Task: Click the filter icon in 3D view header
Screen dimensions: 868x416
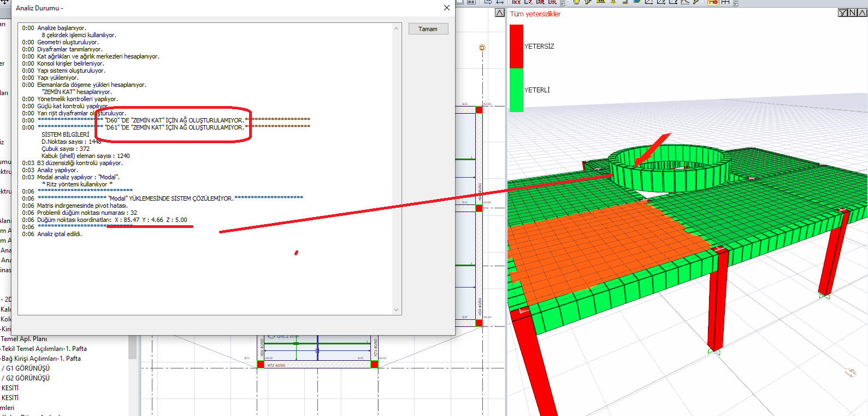Action: (843, 13)
